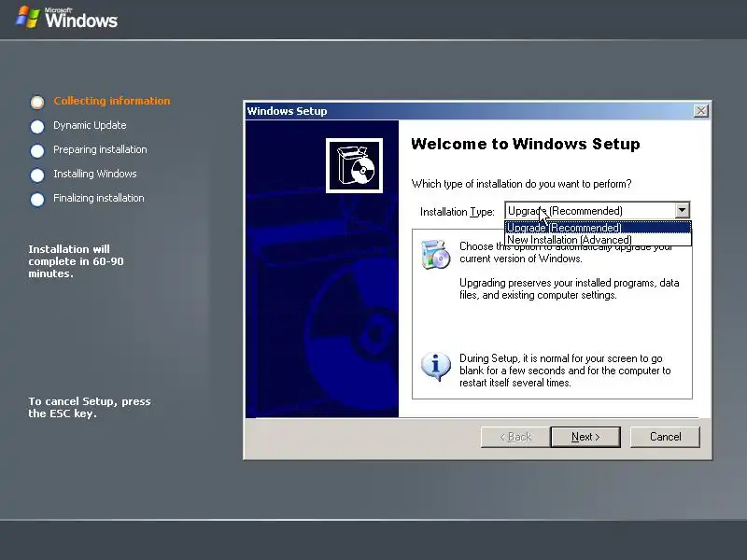
Task: Click the 'Collecting information' text
Action: (111, 101)
